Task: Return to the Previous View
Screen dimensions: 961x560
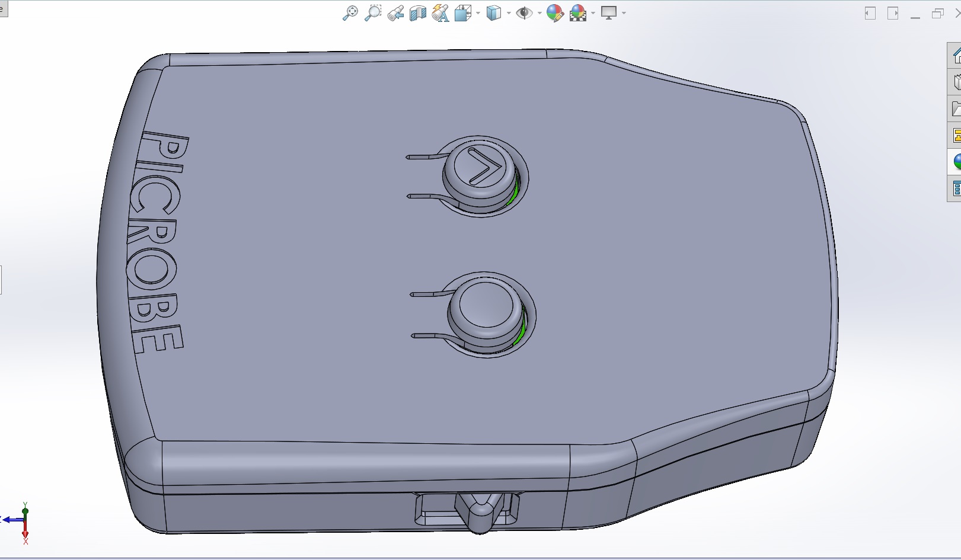Action: coord(395,13)
